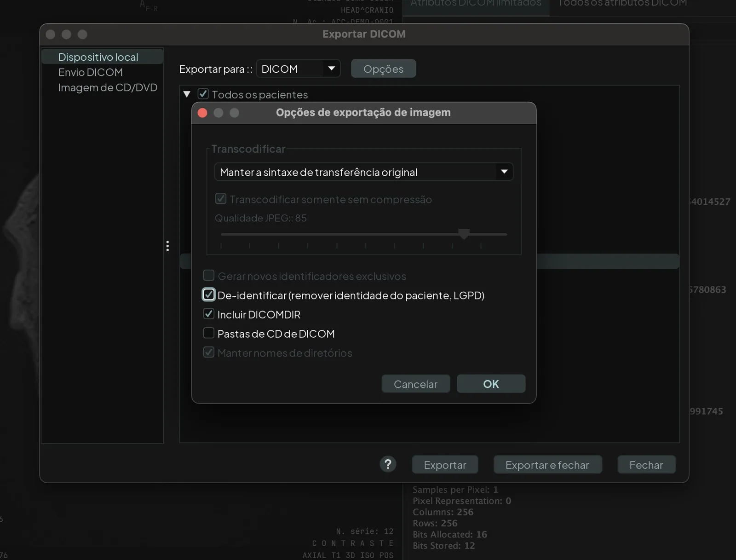The width and height of the screenshot is (736, 560).
Task: Select Dispositivo local in sidebar
Action: pyautogui.click(x=102, y=57)
